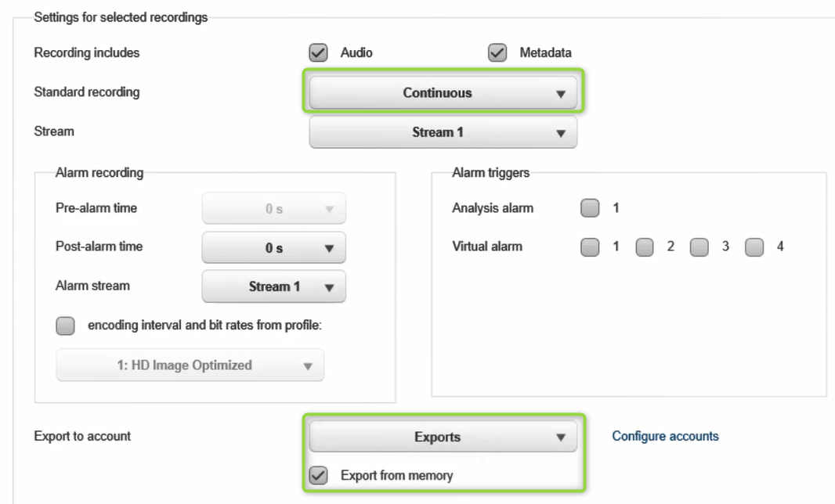This screenshot has width=835, height=504.
Task: Click the HD Image Optimized profile dropdown
Action: pyautogui.click(x=190, y=365)
